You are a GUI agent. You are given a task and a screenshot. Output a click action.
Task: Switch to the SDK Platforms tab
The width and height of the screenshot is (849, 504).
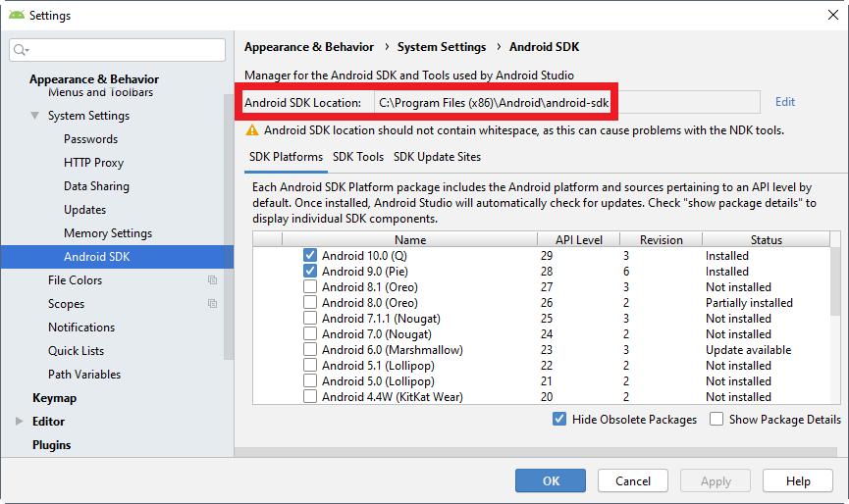(x=286, y=157)
